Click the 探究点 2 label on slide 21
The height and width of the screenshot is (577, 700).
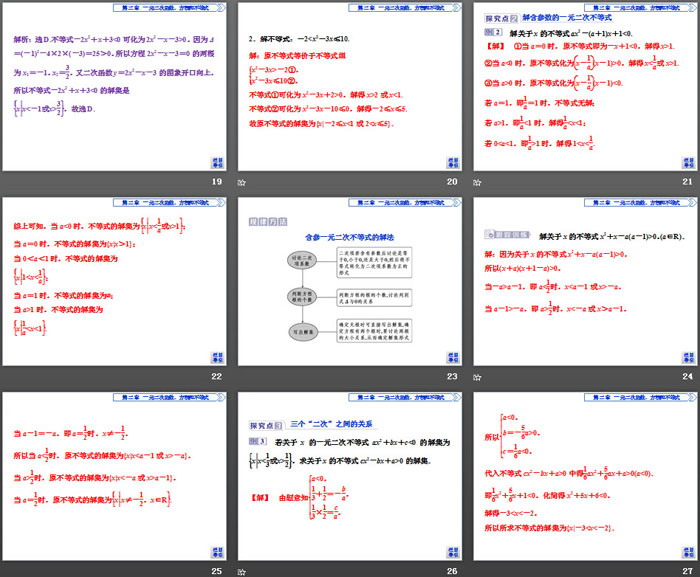(x=501, y=18)
